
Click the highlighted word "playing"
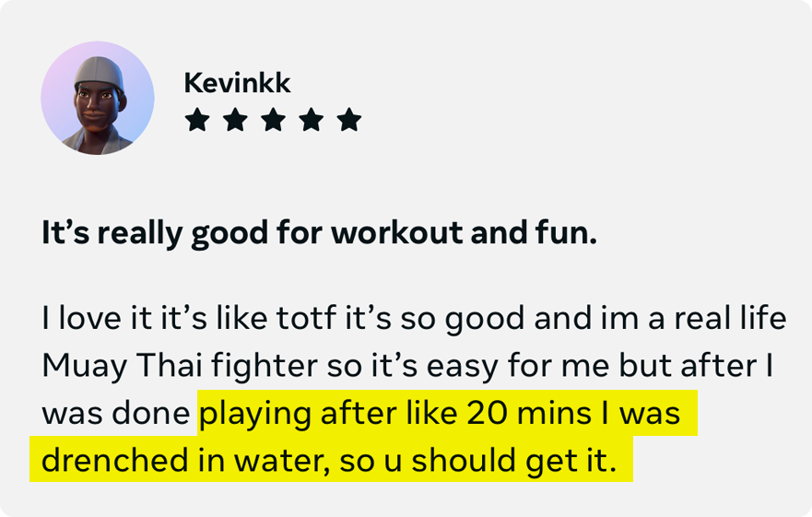point(255,415)
